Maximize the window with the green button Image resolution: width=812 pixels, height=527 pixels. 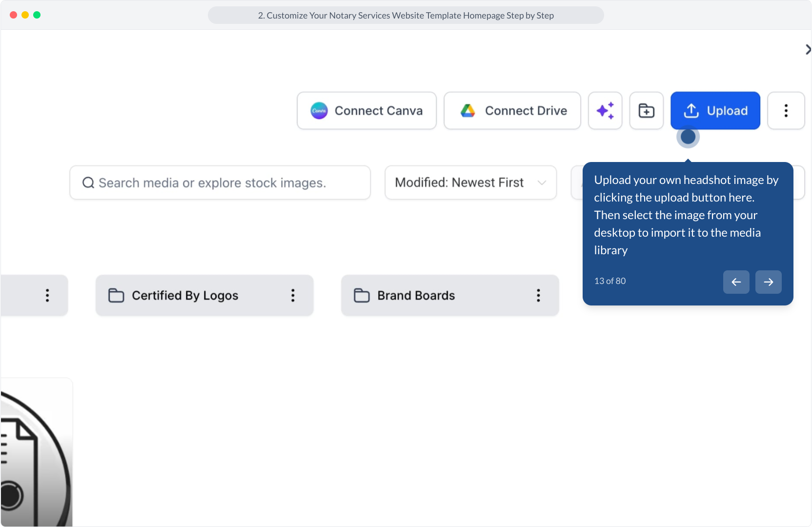coord(37,15)
